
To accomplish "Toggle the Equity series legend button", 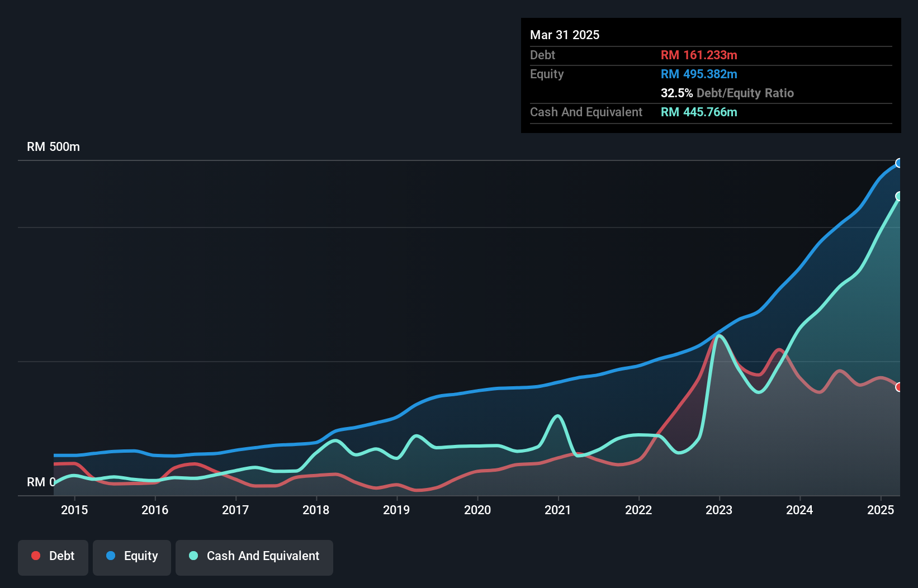I will coord(132,557).
